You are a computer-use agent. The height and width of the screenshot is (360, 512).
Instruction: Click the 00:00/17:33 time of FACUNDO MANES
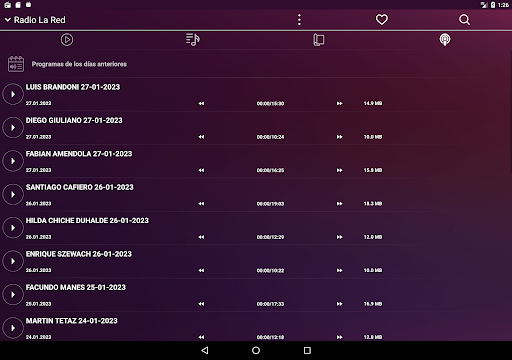pyautogui.click(x=270, y=304)
